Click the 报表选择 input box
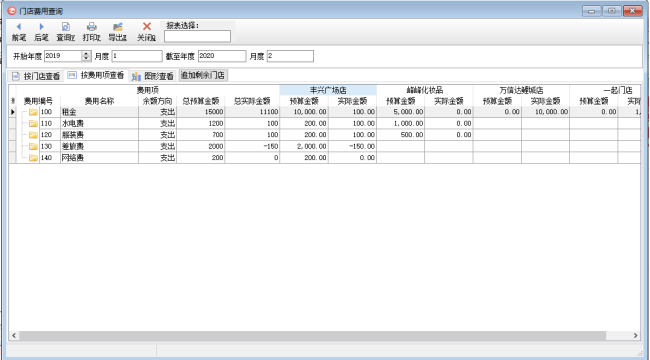650x360 pixels. 197,36
